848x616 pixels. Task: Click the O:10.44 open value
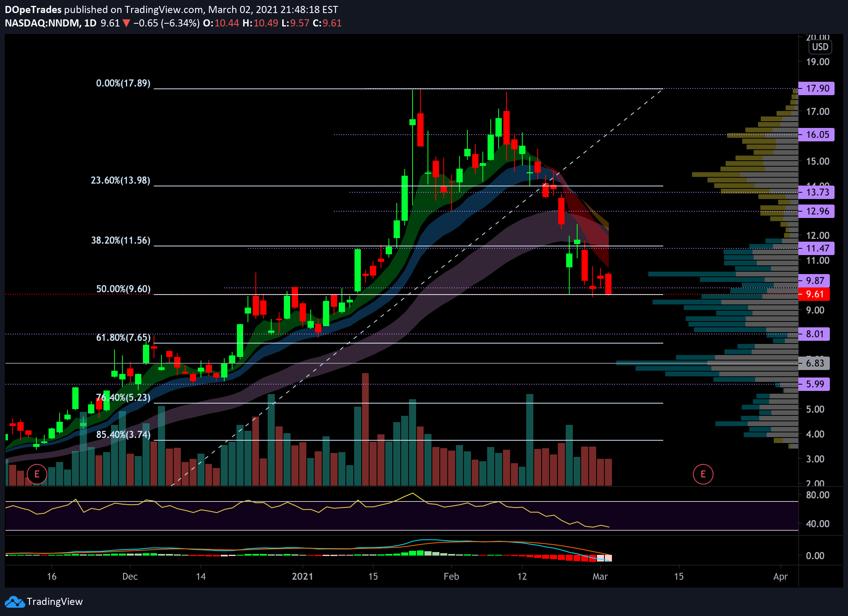(x=221, y=23)
